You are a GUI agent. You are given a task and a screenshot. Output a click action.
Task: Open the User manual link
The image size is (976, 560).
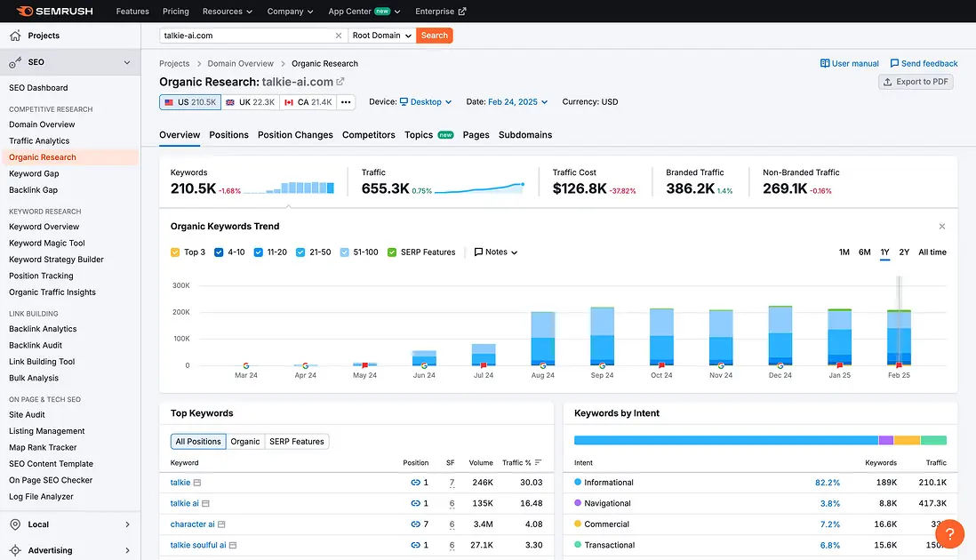pyautogui.click(x=849, y=64)
